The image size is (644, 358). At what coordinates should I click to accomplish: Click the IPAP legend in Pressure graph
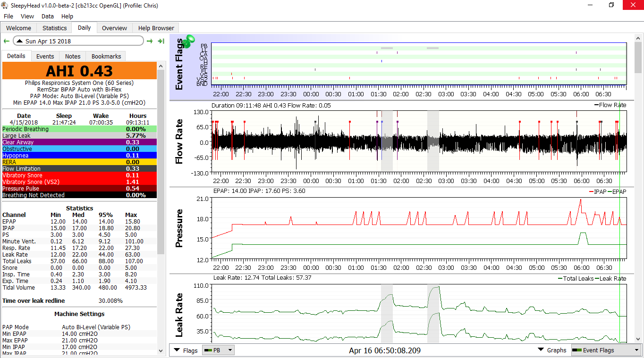point(598,191)
